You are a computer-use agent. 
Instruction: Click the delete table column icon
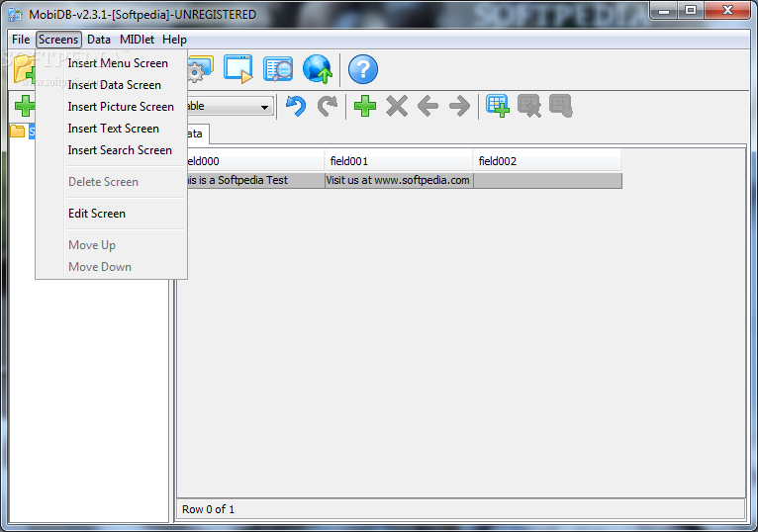tap(529, 106)
